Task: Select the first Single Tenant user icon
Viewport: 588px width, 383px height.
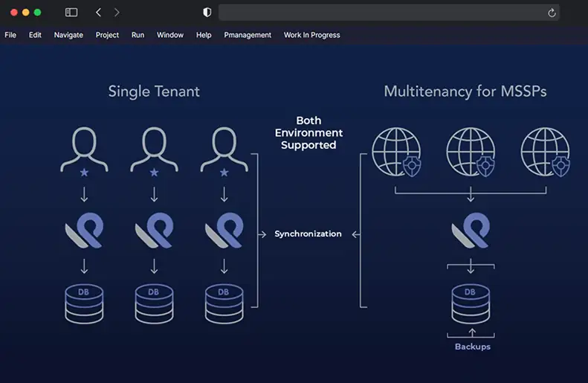Action: coord(85,152)
